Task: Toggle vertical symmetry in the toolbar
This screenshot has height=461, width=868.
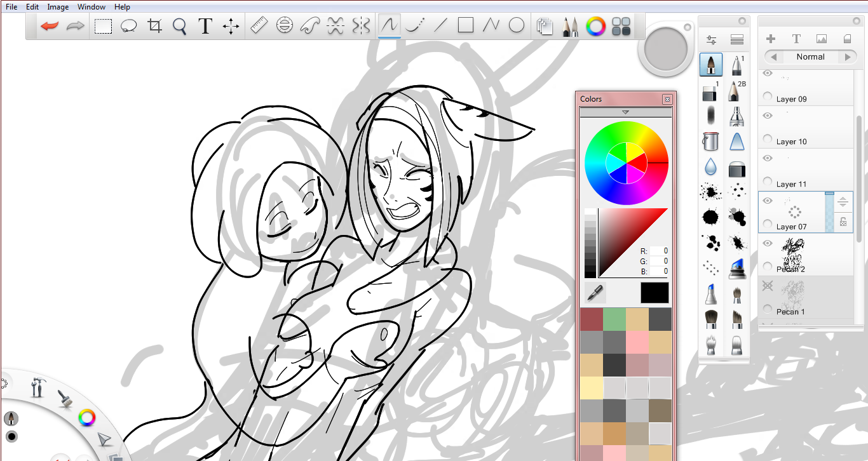Action: click(361, 25)
